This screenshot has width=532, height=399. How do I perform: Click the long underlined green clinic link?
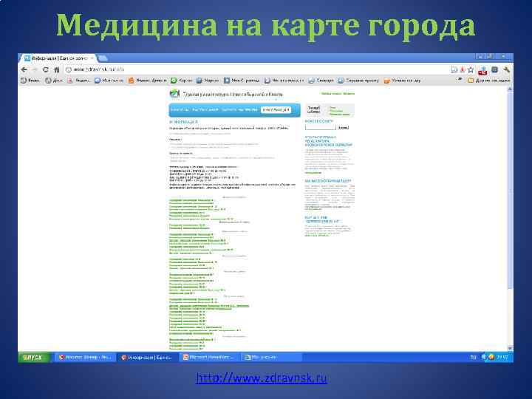coord(209,306)
